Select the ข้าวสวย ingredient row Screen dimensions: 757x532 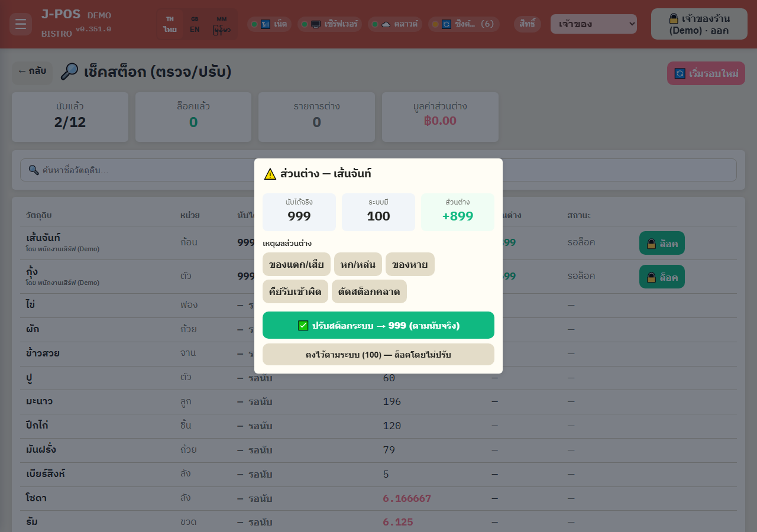point(378,353)
